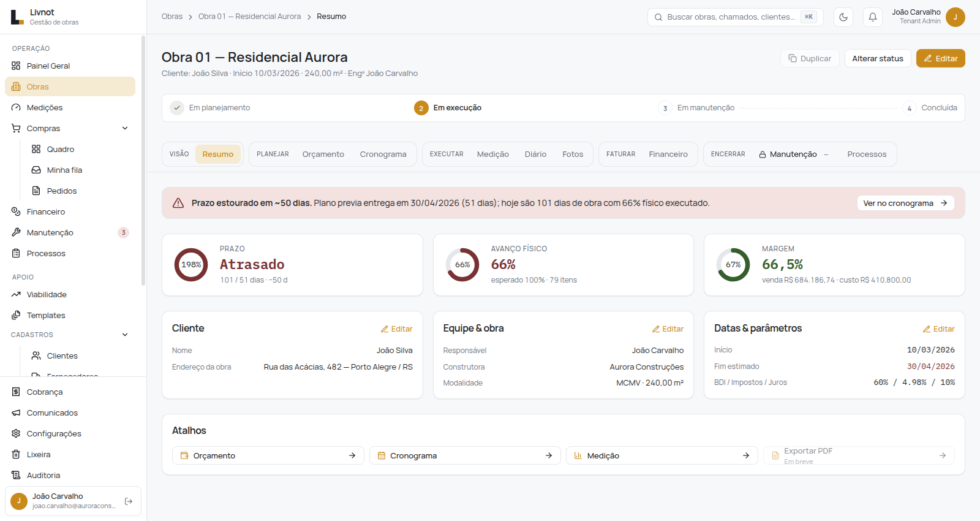The image size is (980, 521).
Task: Go to Medições in sidebar
Action: [x=70, y=107]
